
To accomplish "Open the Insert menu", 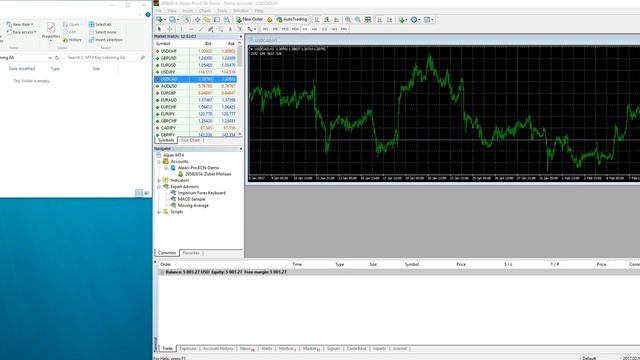I will [188, 11].
